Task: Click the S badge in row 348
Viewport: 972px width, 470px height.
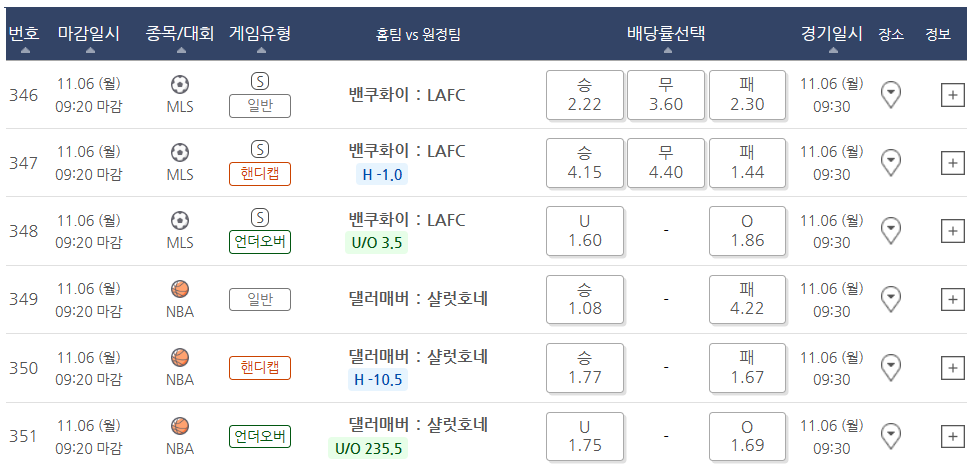Action: pyautogui.click(x=260, y=218)
